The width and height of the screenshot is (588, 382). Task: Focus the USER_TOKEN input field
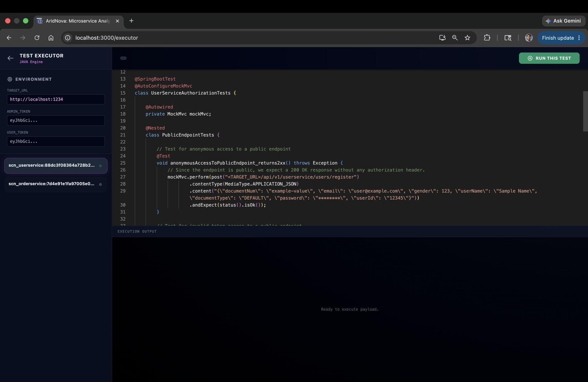56,141
